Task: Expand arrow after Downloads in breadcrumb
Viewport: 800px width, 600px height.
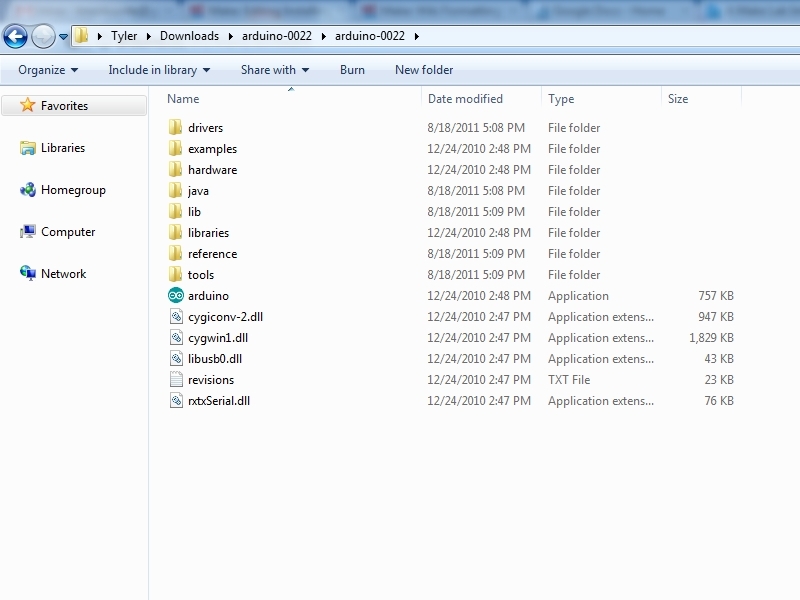Action: (x=231, y=36)
